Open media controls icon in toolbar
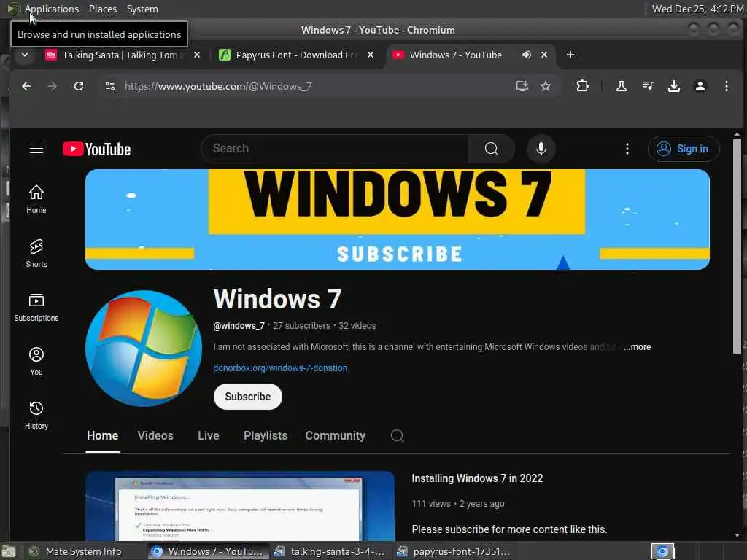The image size is (747, 560). pos(648,86)
